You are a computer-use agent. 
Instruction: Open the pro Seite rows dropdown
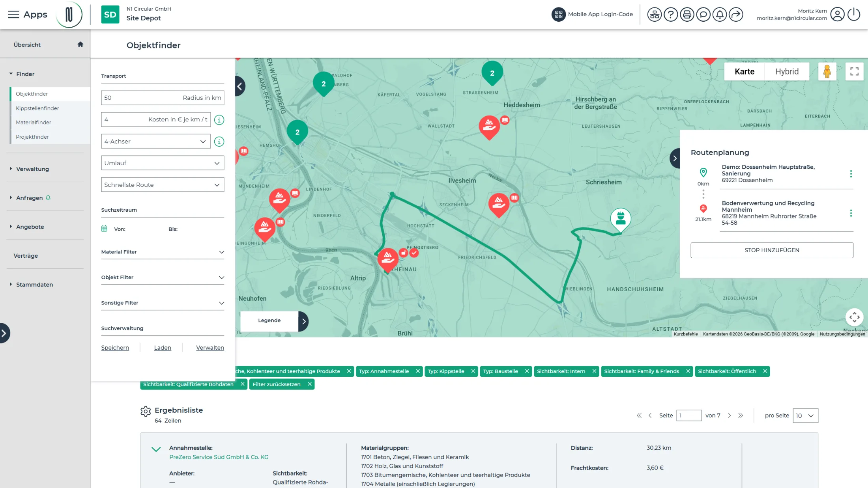[x=805, y=415]
